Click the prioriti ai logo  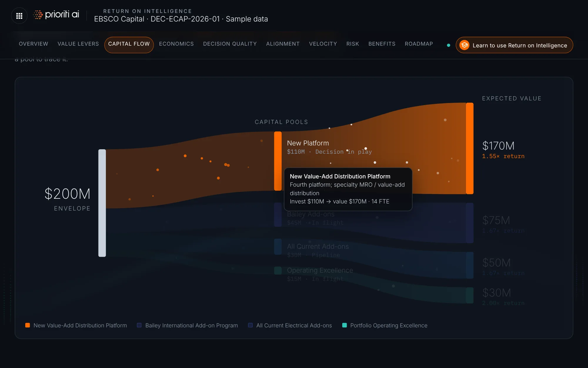[x=56, y=14]
